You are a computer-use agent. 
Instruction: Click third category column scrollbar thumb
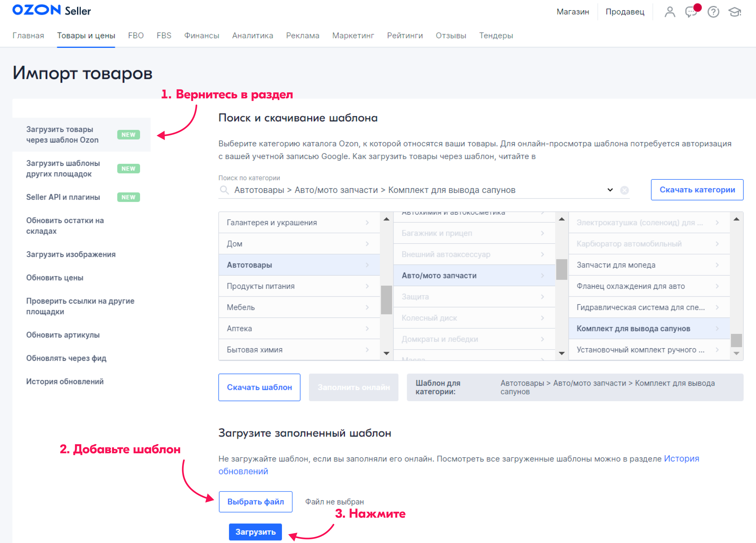pyautogui.click(x=736, y=340)
